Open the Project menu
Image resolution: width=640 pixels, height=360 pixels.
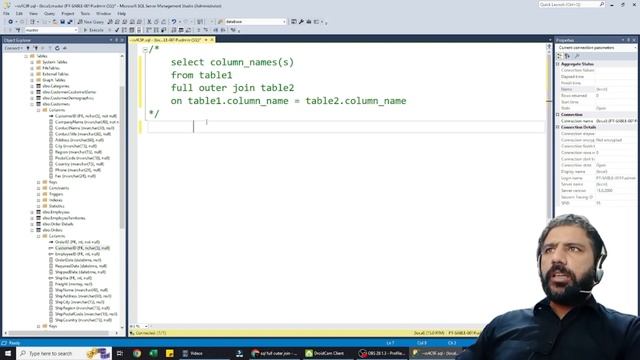[x=68, y=13]
